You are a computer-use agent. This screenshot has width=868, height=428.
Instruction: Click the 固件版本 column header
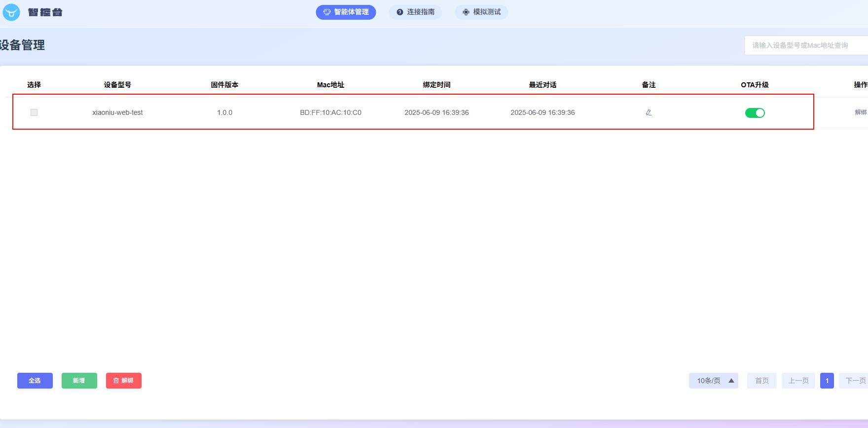(x=224, y=85)
